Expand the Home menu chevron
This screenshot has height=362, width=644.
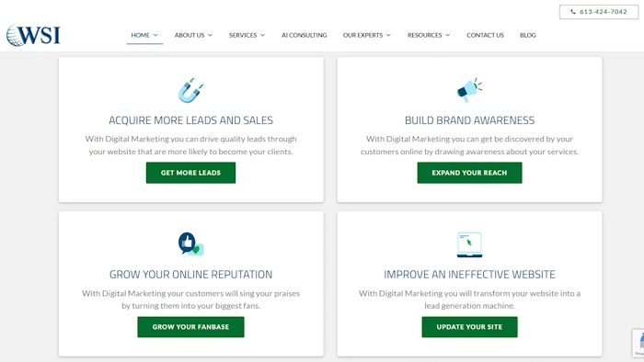(x=155, y=35)
